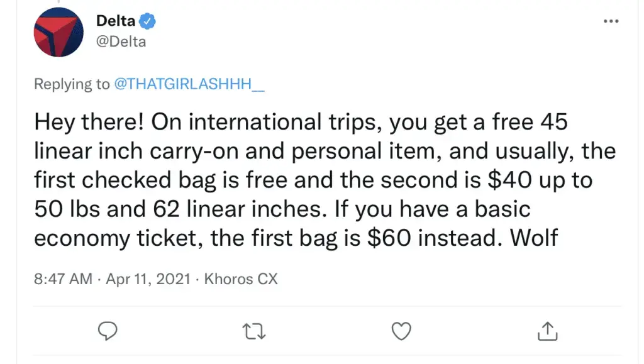Click the three-dot more options icon
Image resolution: width=644 pixels, height=364 pixels.
click(x=611, y=21)
